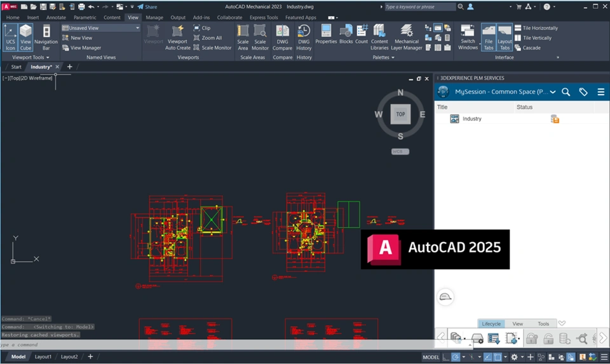Screen dimensions: 610x364
Task: Click the Zoom All button
Action: click(208, 37)
